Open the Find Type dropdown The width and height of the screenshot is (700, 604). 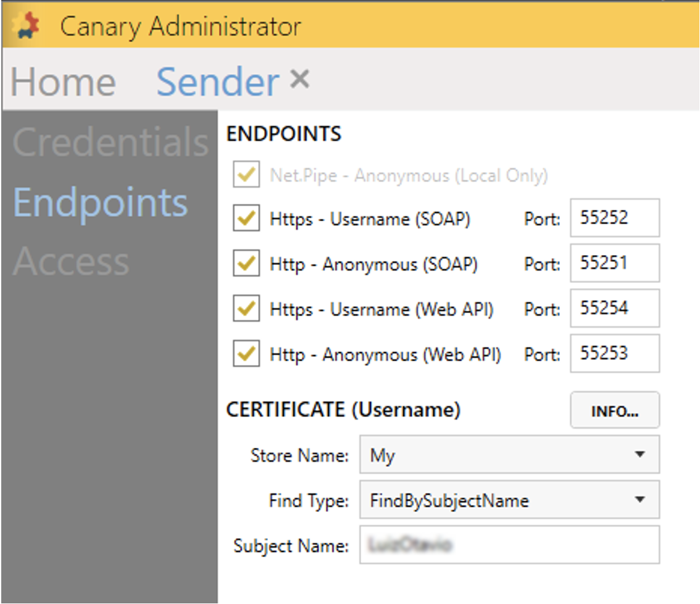[x=509, y=500]
